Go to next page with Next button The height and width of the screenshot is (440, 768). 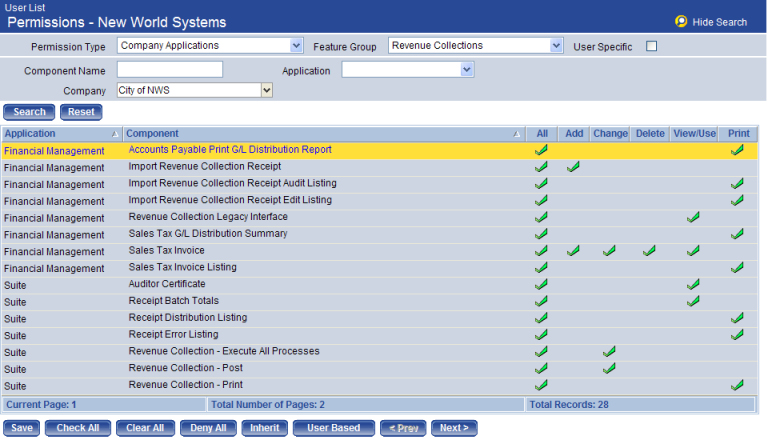(x=454, y=428)
